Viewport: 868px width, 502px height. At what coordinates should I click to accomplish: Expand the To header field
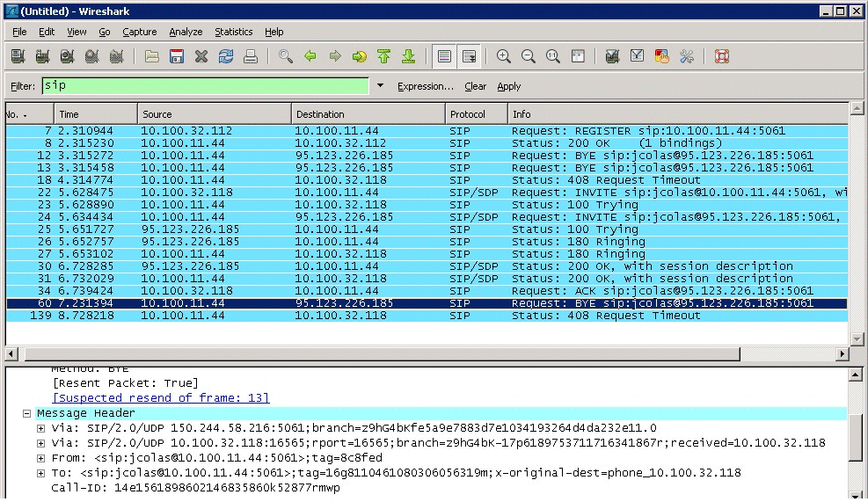pyautogui.click(x=41, y=473)
